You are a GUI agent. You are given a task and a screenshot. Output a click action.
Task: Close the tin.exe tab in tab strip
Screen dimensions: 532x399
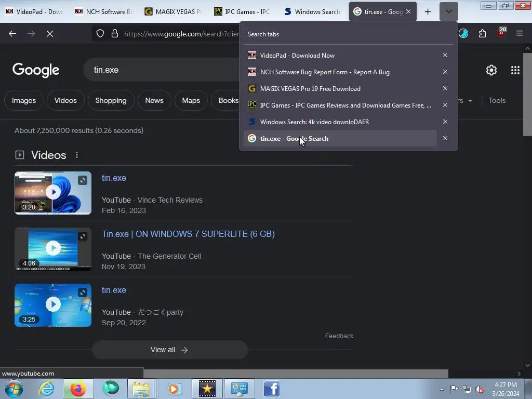click(x=408, y=11)
